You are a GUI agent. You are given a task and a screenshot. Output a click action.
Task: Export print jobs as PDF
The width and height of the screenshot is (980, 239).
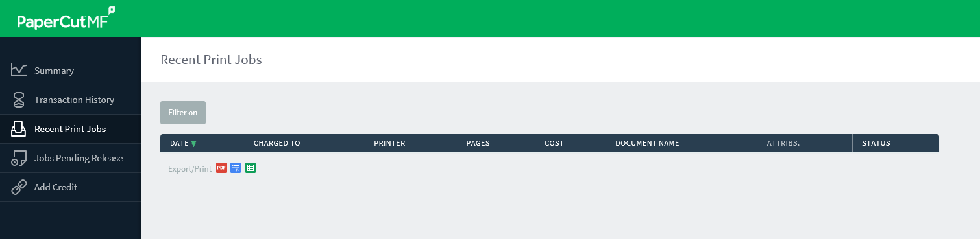221,168
